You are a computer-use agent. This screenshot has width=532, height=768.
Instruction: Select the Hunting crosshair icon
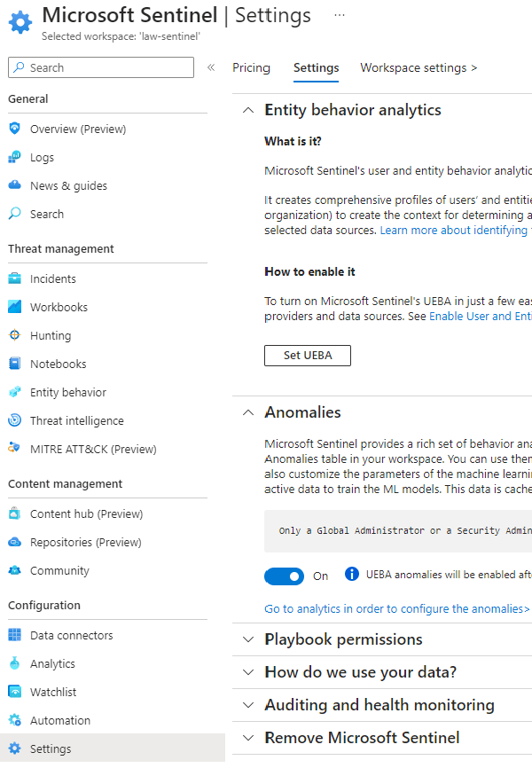tap(14, 335)
